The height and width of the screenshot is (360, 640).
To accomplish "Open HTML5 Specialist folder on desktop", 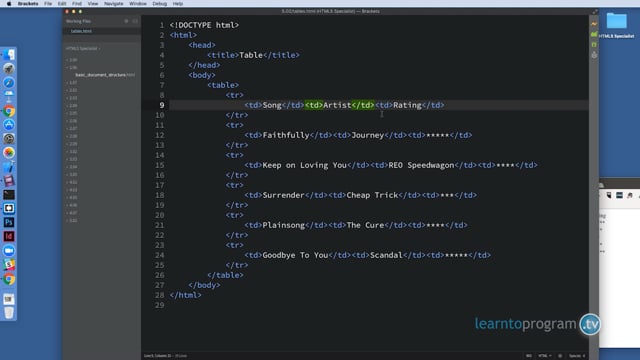I will point(616,24).
